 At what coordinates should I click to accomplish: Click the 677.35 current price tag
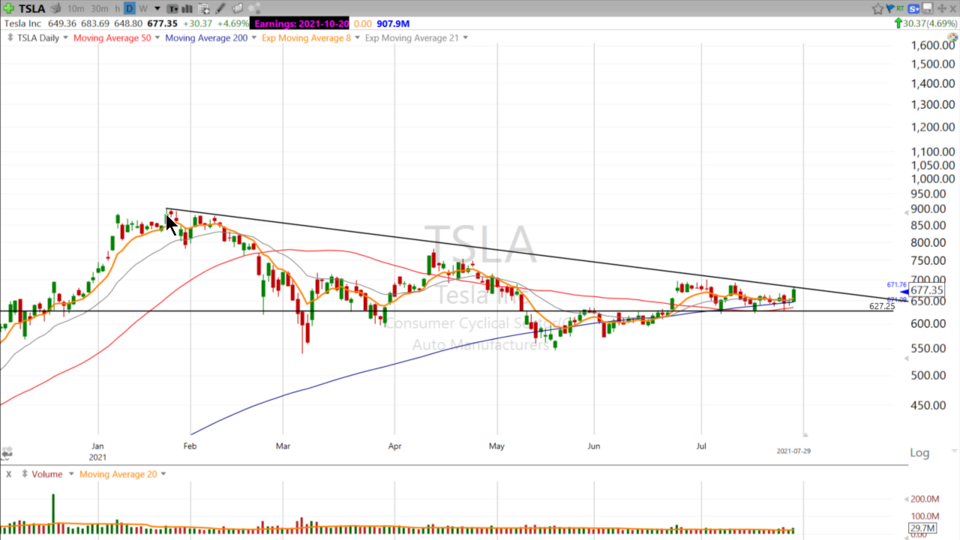926,290
